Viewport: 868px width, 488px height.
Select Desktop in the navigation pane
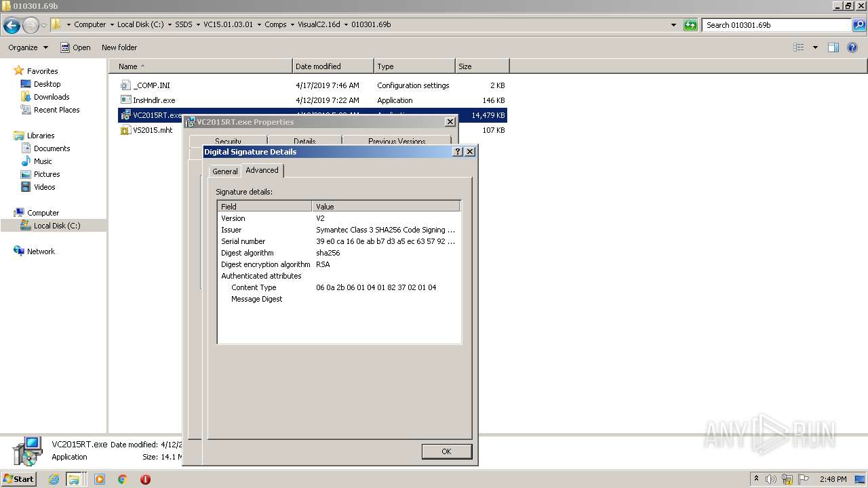[47, 84]
